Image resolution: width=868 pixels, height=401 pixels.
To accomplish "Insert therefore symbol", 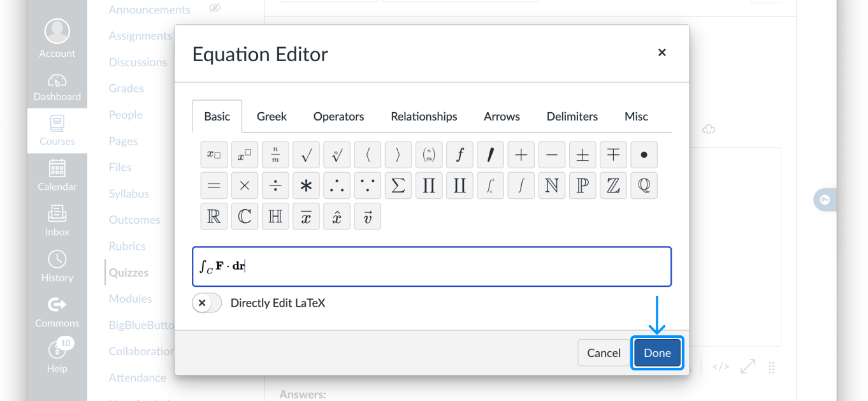I will [337, 186].
